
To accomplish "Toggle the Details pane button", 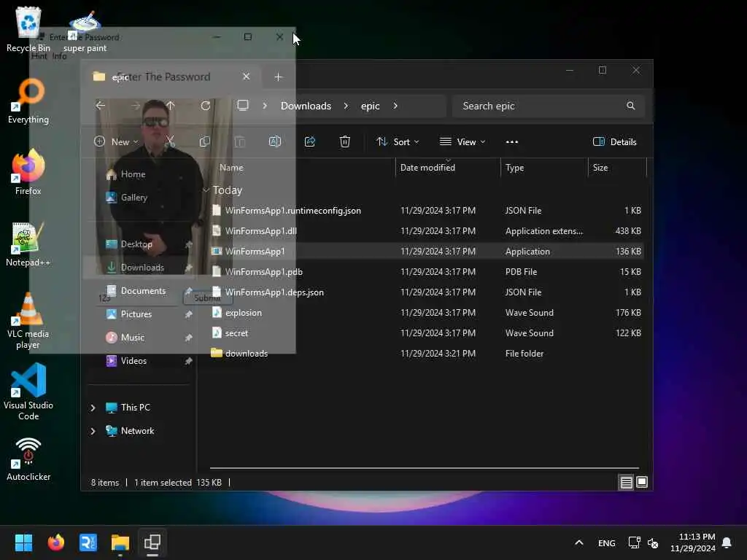I will point(614,142).
